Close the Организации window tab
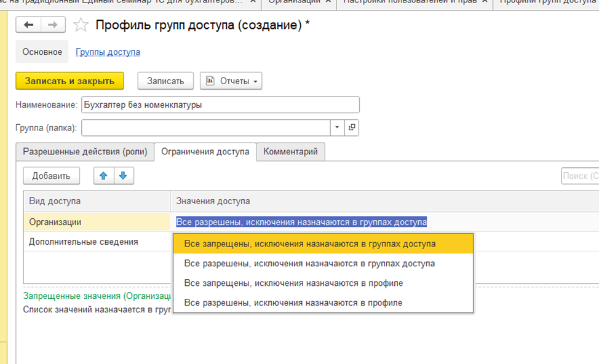The height and width of the screenshot is (364, 599). [328, 2]
